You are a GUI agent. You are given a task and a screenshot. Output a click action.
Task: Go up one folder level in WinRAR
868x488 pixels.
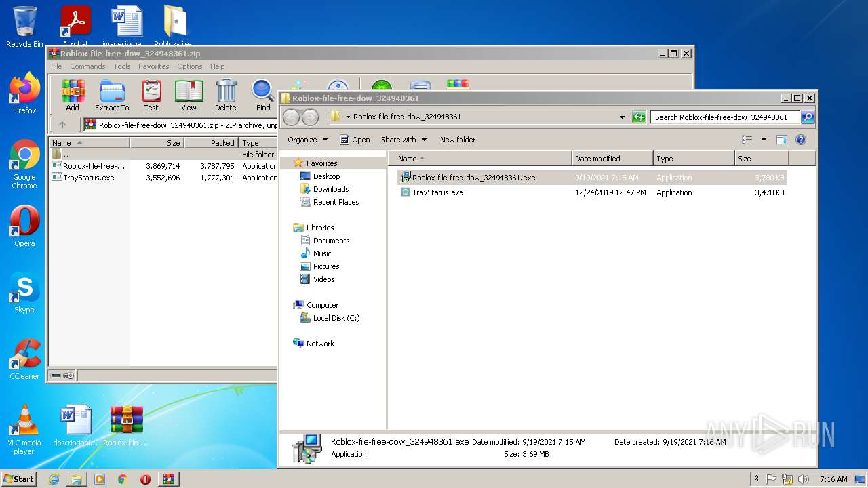[x=62, y=125]
